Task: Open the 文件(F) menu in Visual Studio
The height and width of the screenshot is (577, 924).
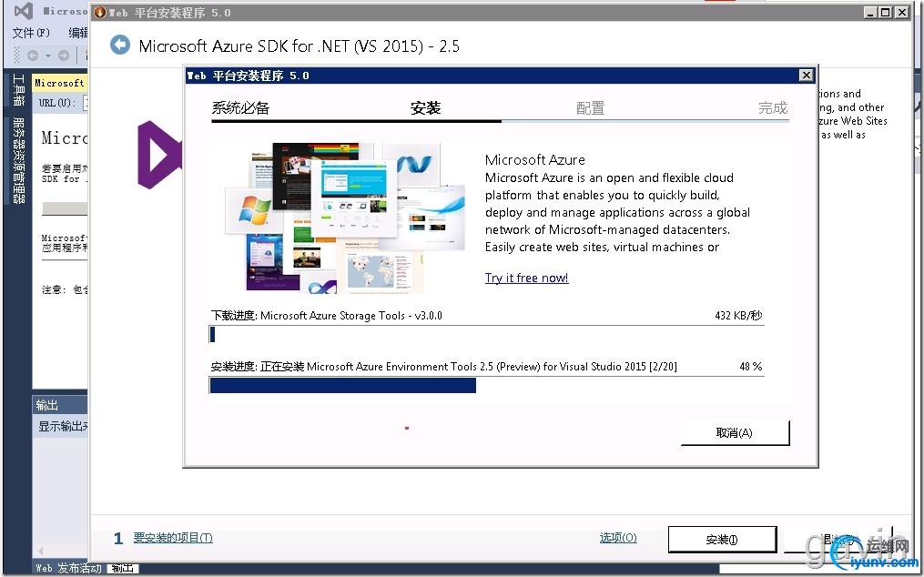Action: coord(31,33)
